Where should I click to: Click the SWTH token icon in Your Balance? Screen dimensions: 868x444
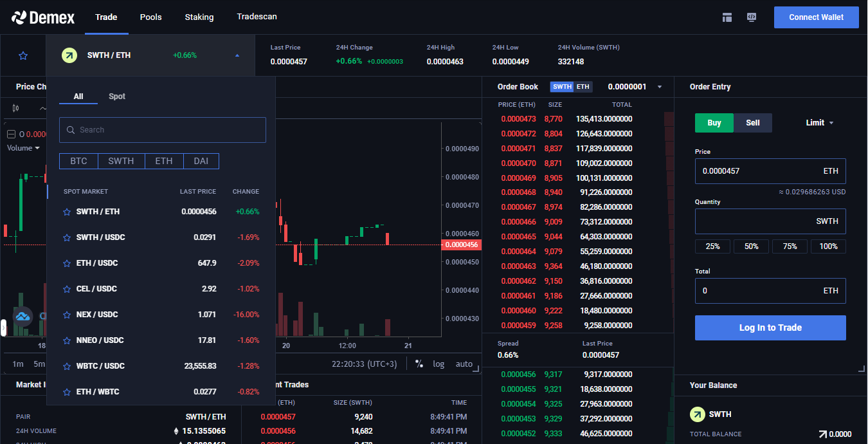point(698,414)
